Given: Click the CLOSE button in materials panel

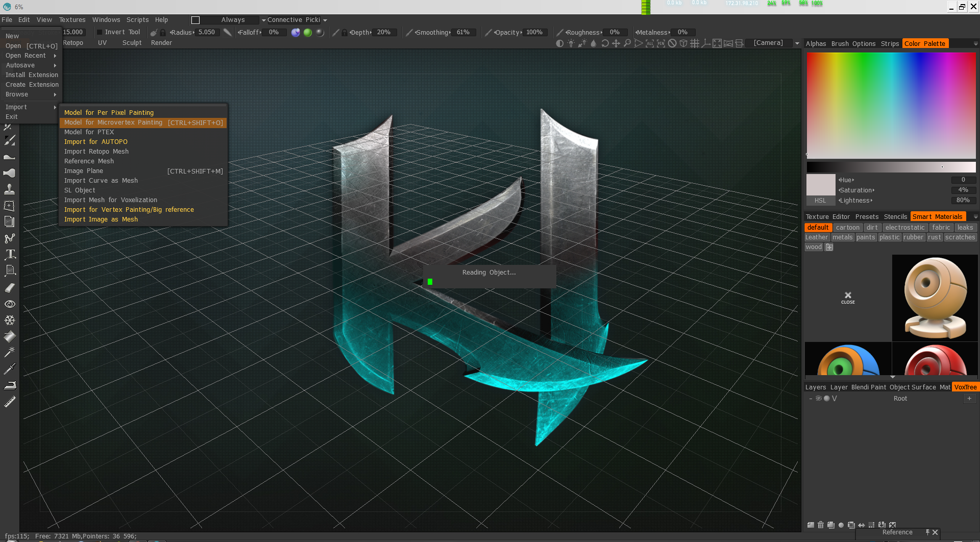Looking at the screenshot, I should (848, 298).
